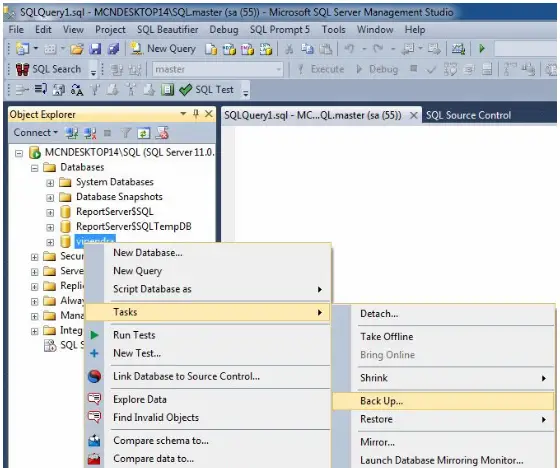Viewport: 560px width, 468px height.
Task: Open SQL Search with binoculars icon
Action: (49, 69)
